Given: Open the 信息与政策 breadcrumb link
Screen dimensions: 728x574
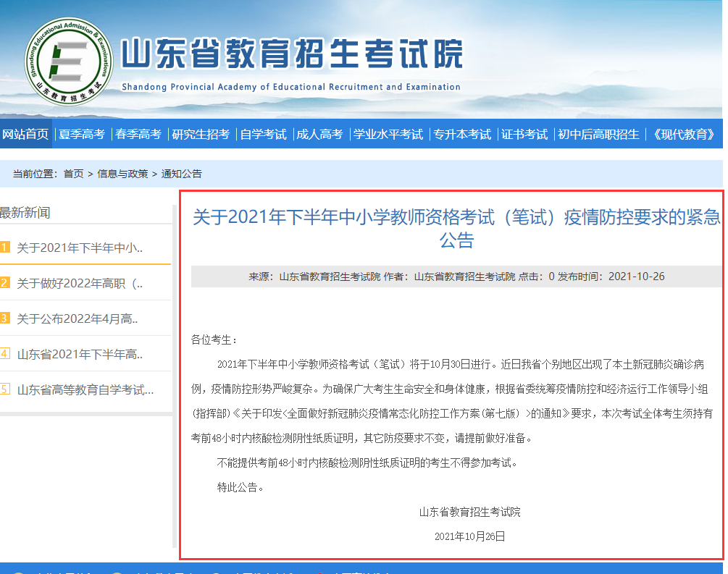Looking at the screenshot, I should (122, 174).
